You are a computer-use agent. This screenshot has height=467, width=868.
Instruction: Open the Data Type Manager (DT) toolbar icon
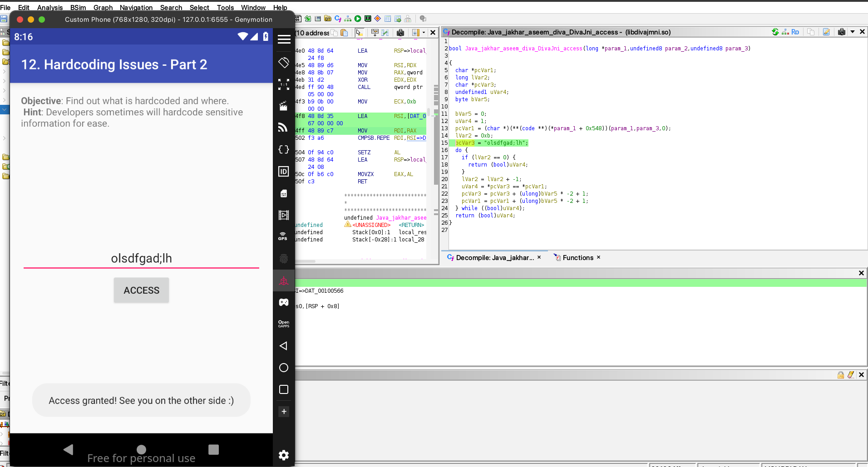[x=327, y=19]
